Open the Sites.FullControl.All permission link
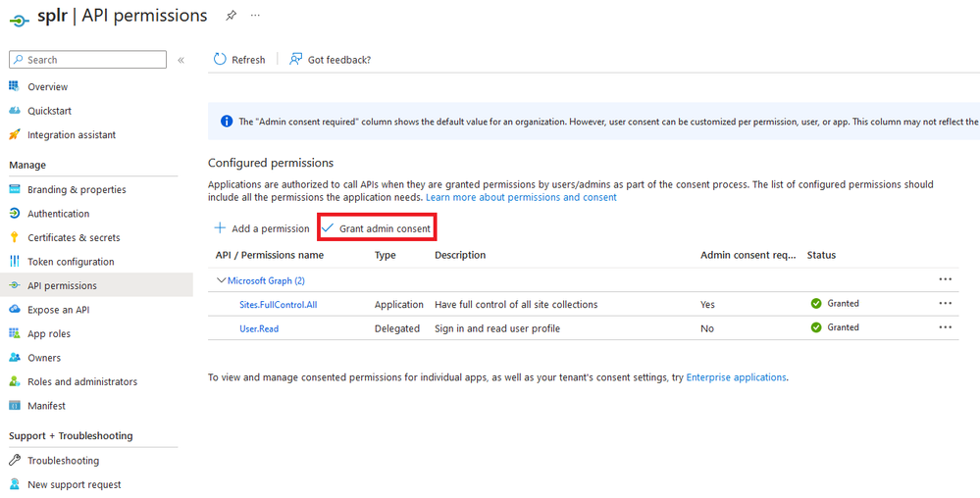This screenshot has height=498, width=980. coord(278,305)
